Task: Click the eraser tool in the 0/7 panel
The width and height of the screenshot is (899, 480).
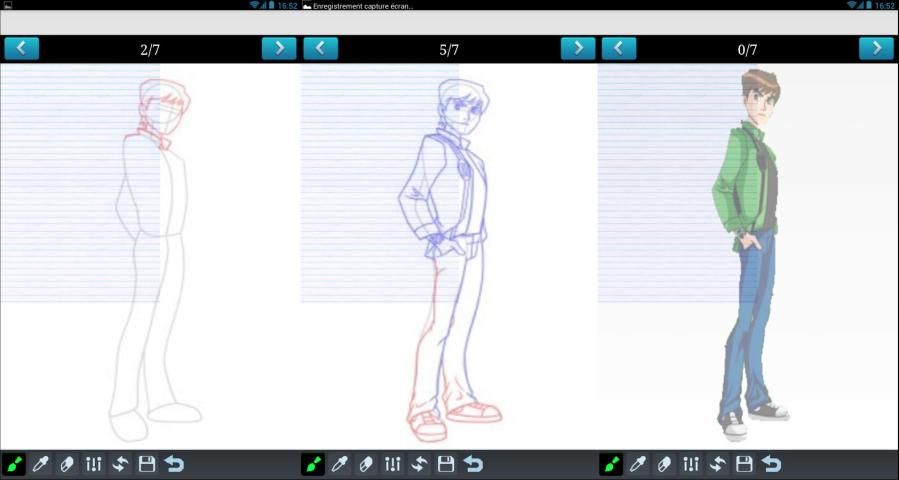Action: (x=664, y=464)
